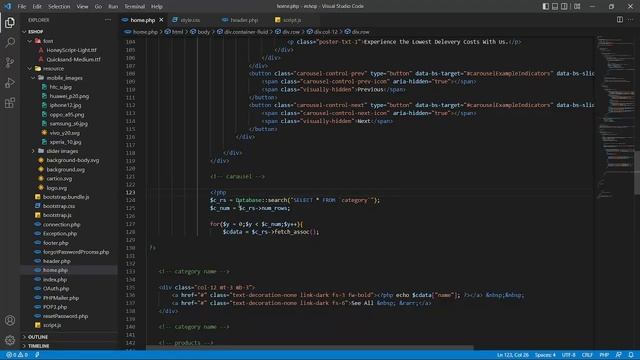Open the Run menu
This screenshot has height=360, width=640.
(x=113, y=7)
